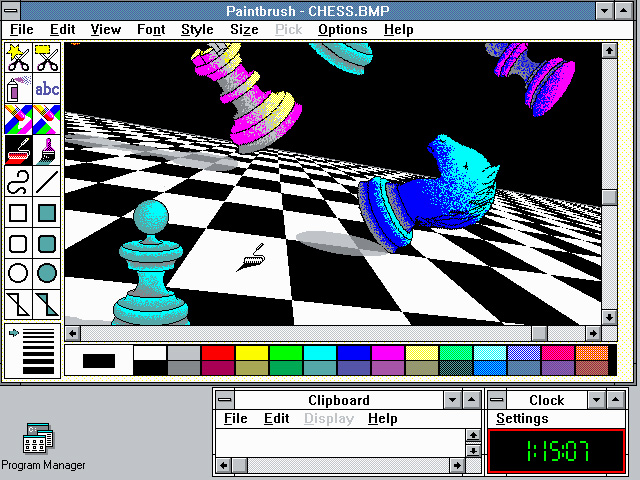Click Clipboard's scroll left arrow

[x=223, y=465]
